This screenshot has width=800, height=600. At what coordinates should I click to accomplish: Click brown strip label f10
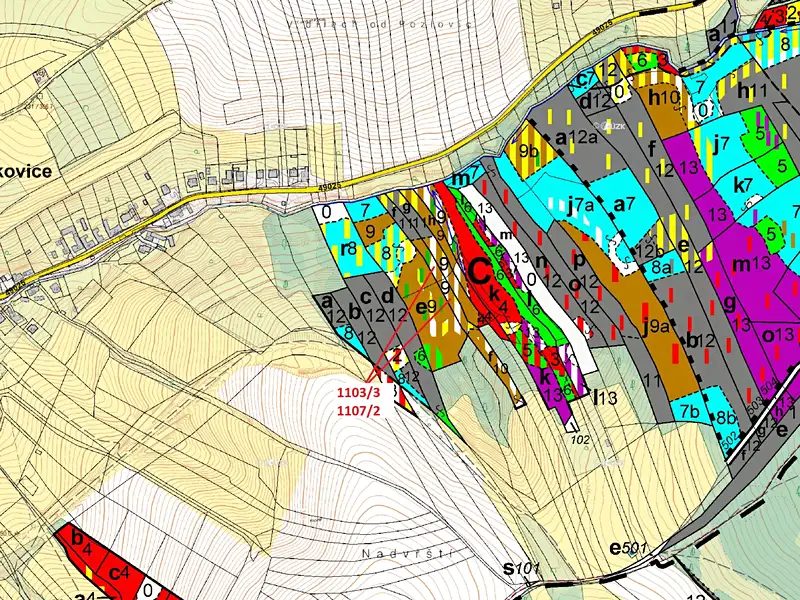pos(497,362)
